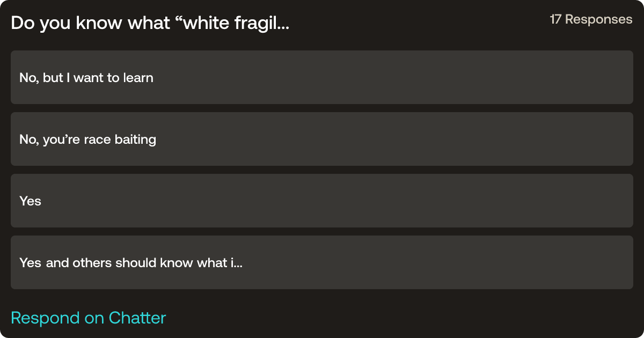This screenshot has width=644, height=338.
Task: View the 17 responses total
Action: pyautogui.click(x=591, y=20)
